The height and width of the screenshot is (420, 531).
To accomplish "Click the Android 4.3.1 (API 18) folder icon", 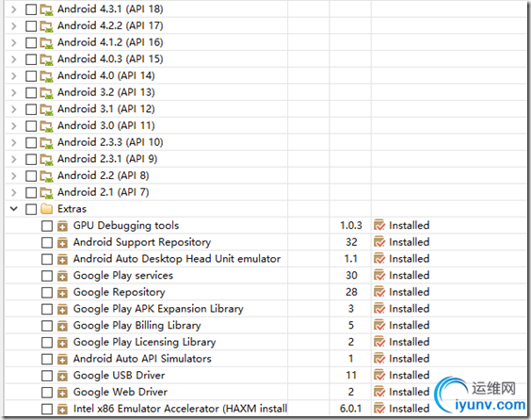I will [46, 9].
